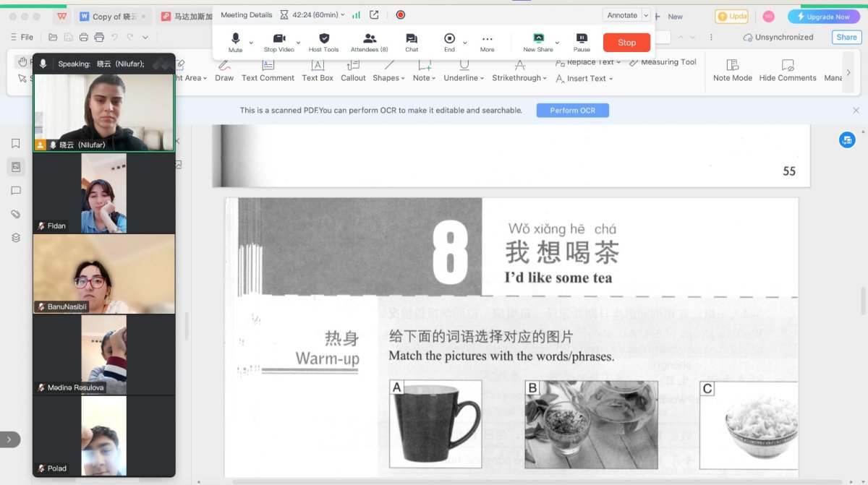Screen dimensions: 868x485
Task: Click the red record button
Action: tap(400, 14)
